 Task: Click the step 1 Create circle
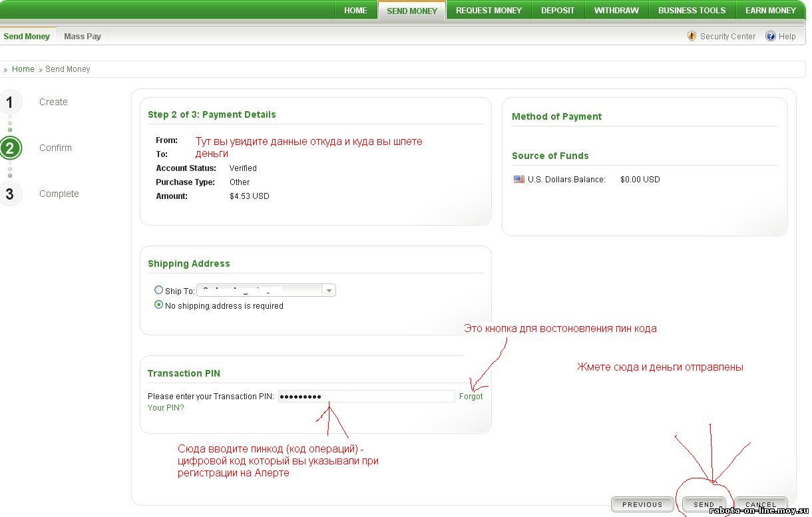pyautogui.click(x=10, y=102)
